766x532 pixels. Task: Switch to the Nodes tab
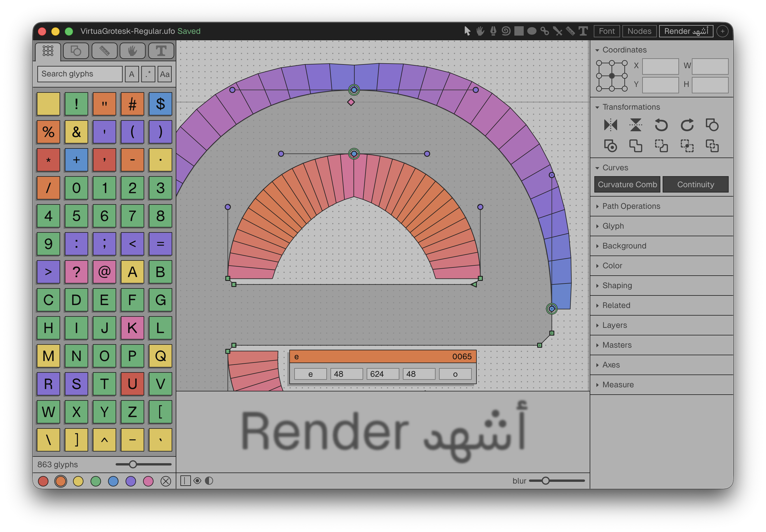(639, 31)
